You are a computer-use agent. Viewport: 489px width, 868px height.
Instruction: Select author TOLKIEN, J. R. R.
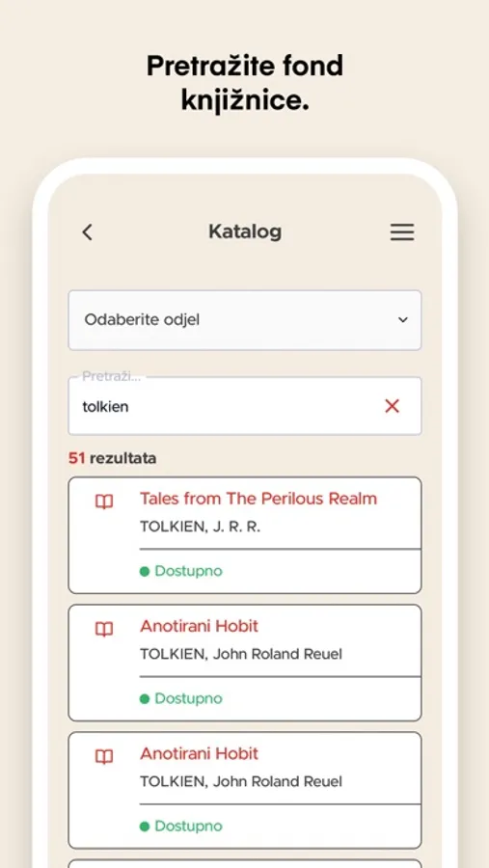click(x=200, y=527)
